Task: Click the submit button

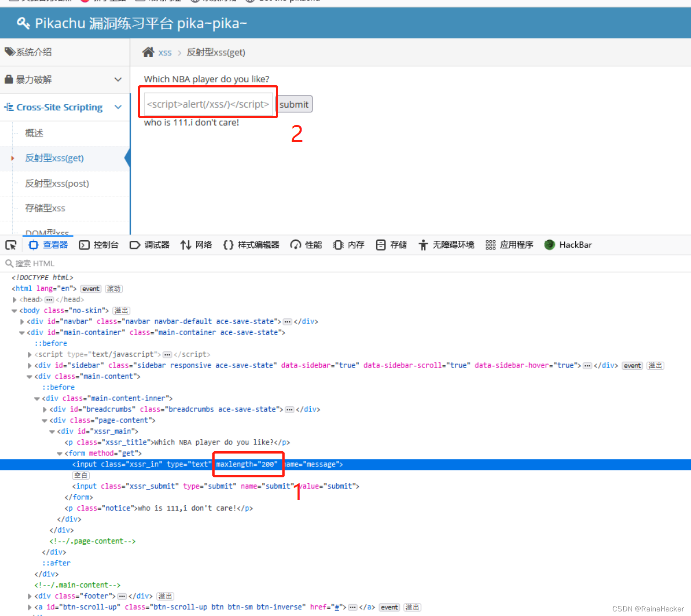Action: (x=294, y=104)
